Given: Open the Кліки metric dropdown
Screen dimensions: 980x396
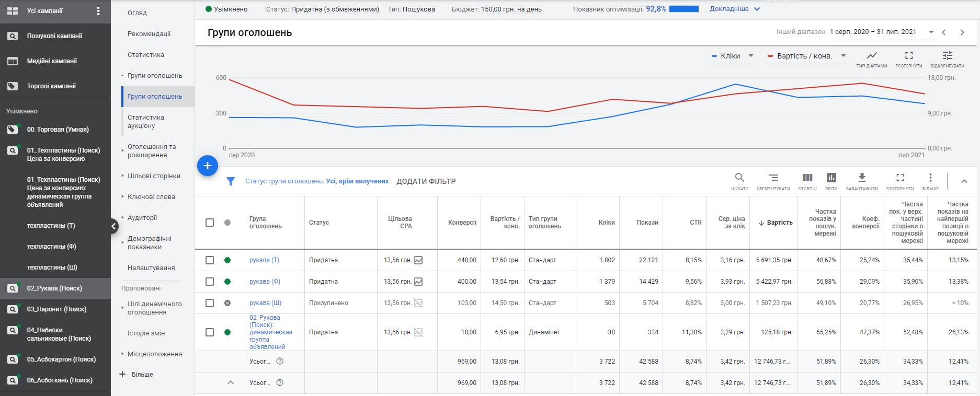Looking at the screenshot, I should 733,56.
